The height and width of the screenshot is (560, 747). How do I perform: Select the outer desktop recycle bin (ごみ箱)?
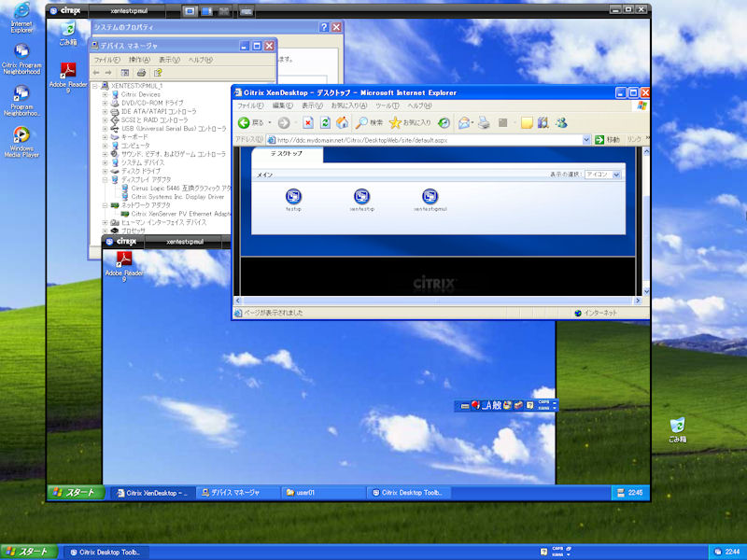click(x=678, y=430)
